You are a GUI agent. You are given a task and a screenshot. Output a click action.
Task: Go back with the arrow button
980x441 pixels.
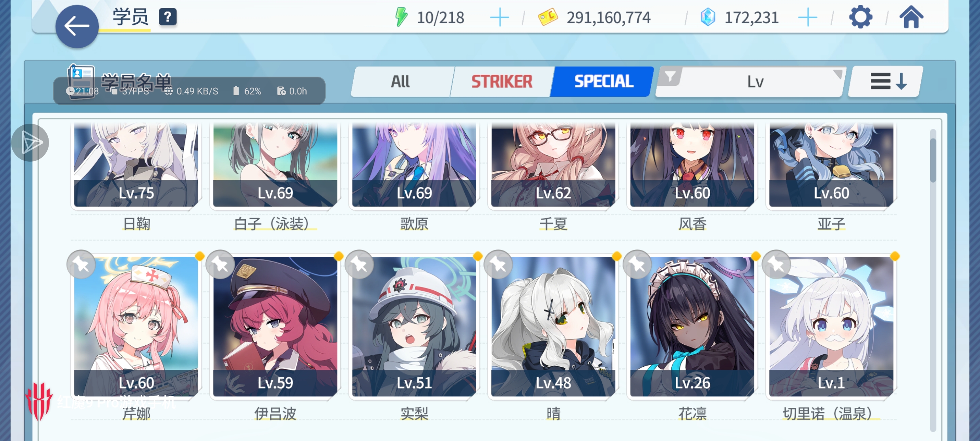point(77,26)
